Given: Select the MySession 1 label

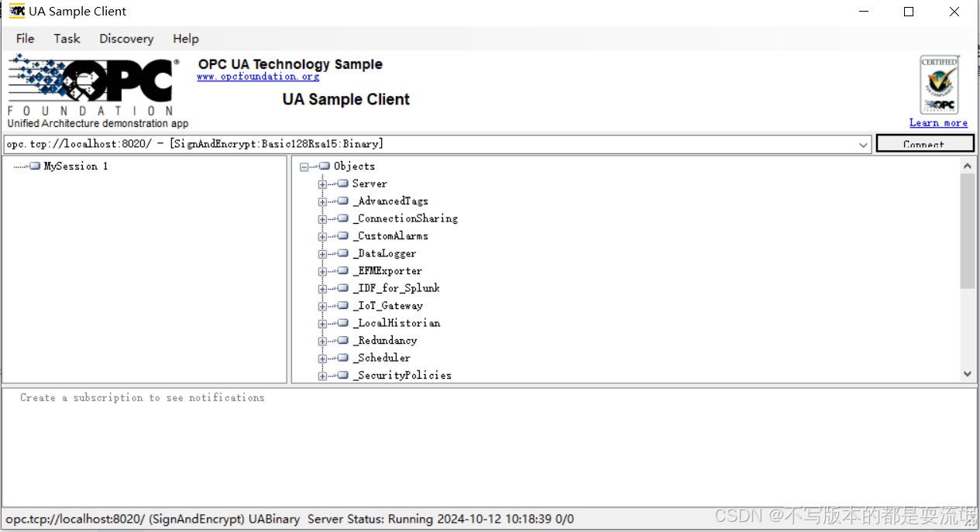Looking at the screenshot, I should coord(76,166).
